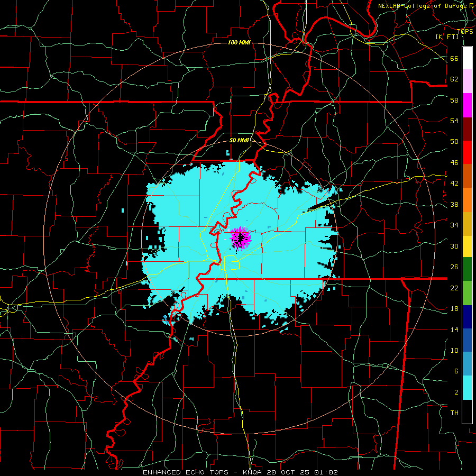The height and width of the screenshot is (476, 476).
Task: Click the dark green 30 kft legend swatch
Action: (467, 269)
